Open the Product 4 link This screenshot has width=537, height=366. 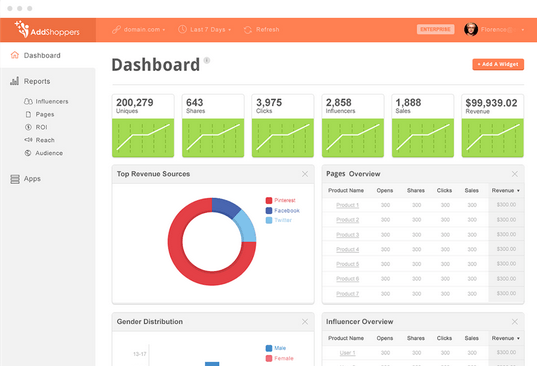347,249
